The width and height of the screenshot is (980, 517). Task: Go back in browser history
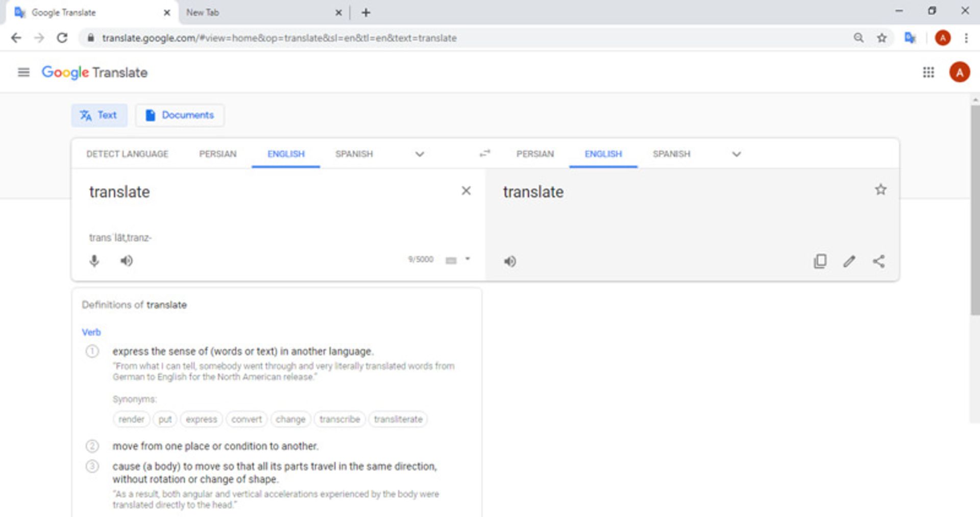[x=16, y=38]
